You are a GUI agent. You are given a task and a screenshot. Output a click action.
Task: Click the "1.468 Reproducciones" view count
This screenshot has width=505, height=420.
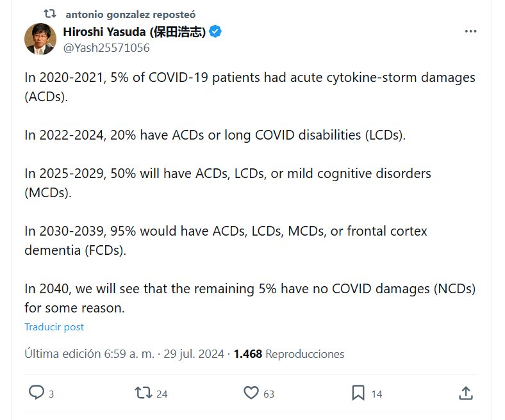(x=289, y=353)
